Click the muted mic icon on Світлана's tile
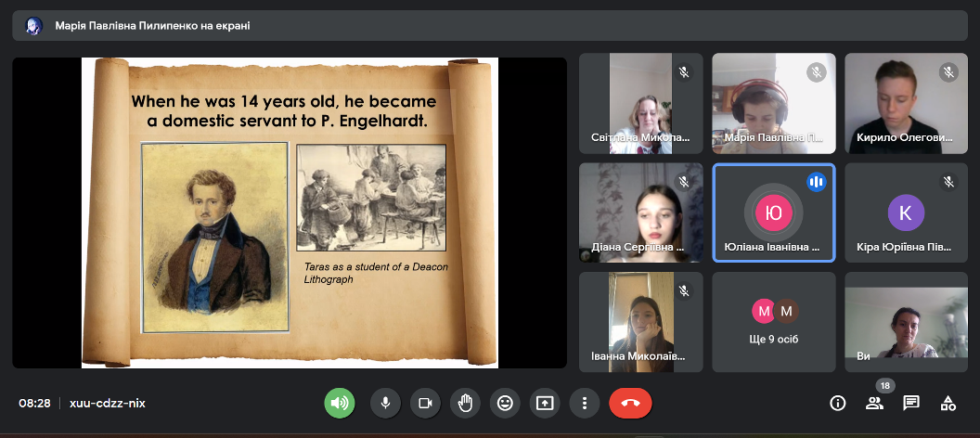The height and width of the screenshot is (438, 980). click(684, 72)
